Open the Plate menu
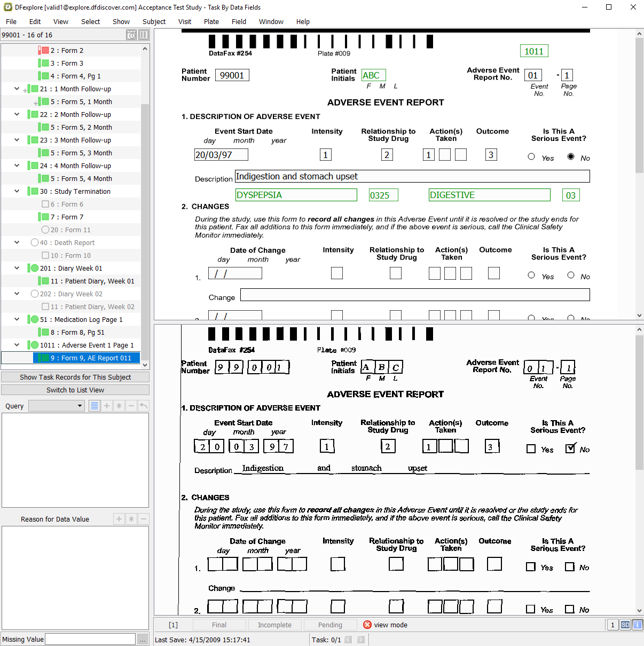 tap(211, 22)
